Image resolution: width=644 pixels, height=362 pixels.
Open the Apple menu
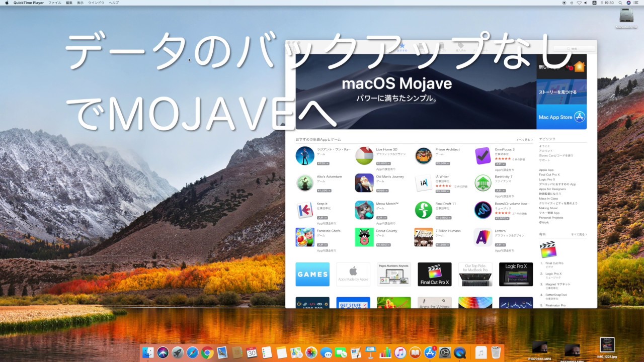(7, 3)
